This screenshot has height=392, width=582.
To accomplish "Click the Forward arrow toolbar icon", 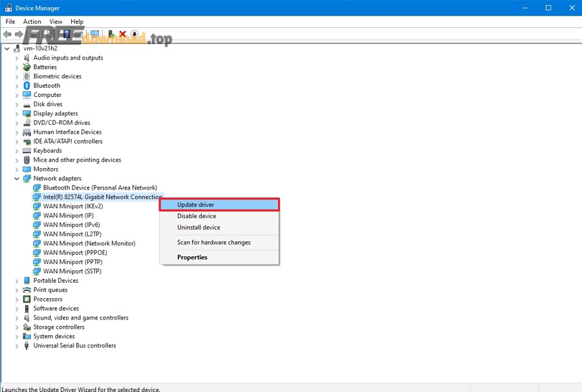I will coord(19,34).
